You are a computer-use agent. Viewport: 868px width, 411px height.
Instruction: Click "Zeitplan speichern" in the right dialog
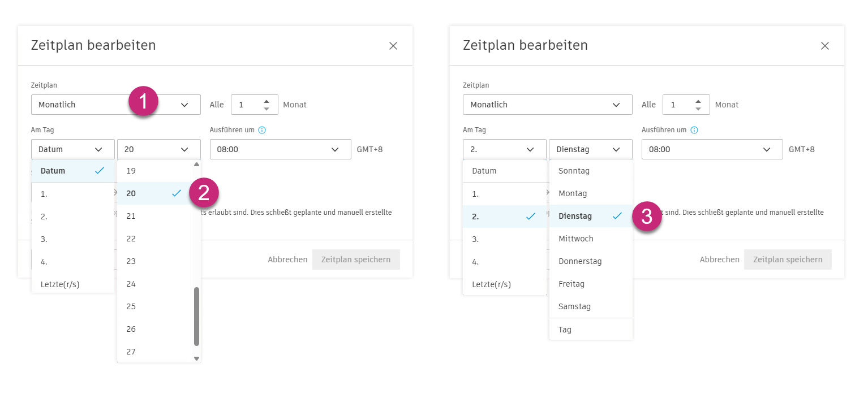788,259
